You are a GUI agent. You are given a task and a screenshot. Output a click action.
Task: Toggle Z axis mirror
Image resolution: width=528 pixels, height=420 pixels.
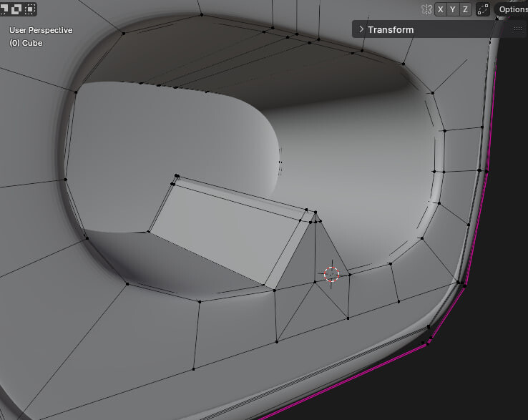(465, 9)
